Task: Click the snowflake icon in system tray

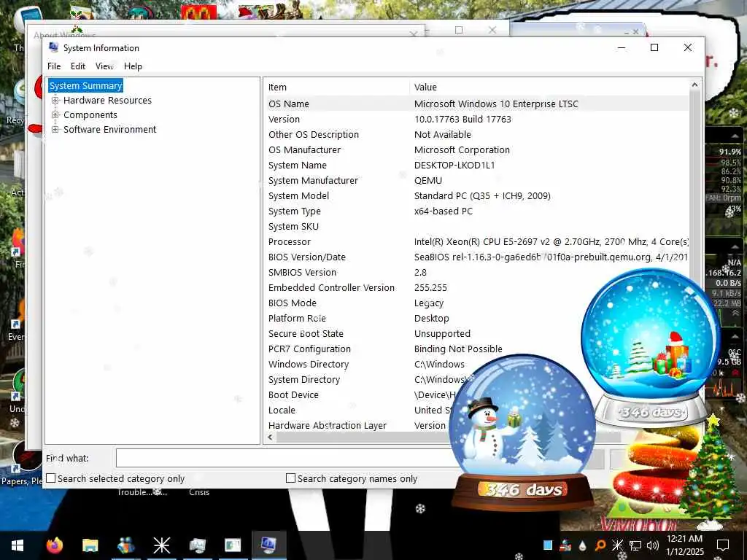Action: [617, 545]
